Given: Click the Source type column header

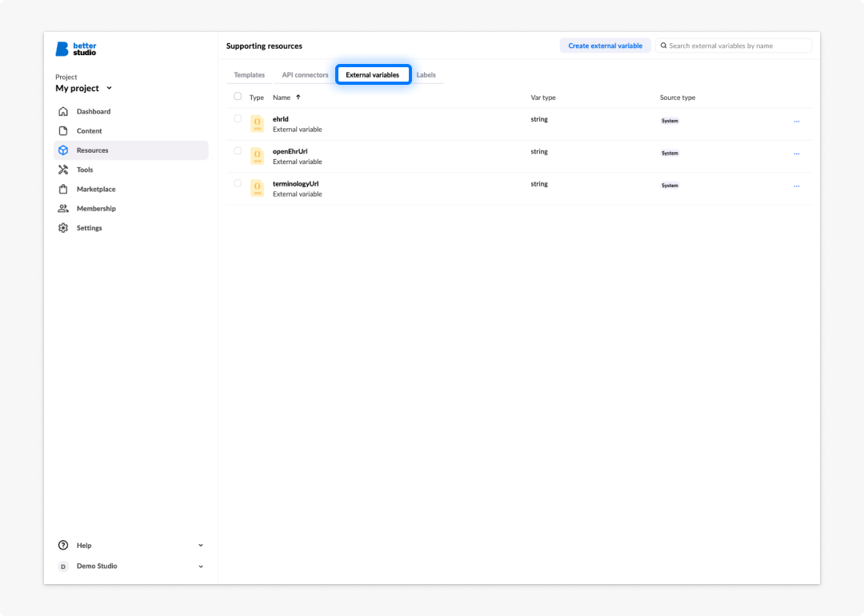Looking at the screenshot, I should (x=678, y=98).
